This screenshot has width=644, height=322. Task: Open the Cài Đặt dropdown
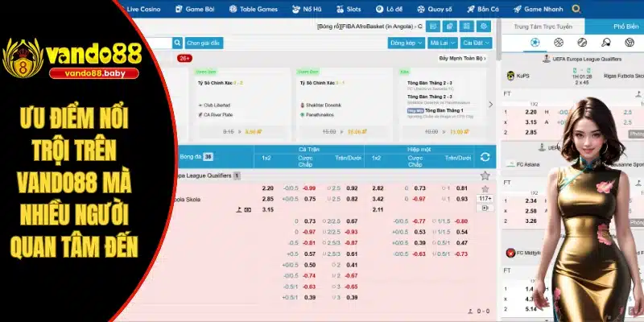(x=476, y=43)
